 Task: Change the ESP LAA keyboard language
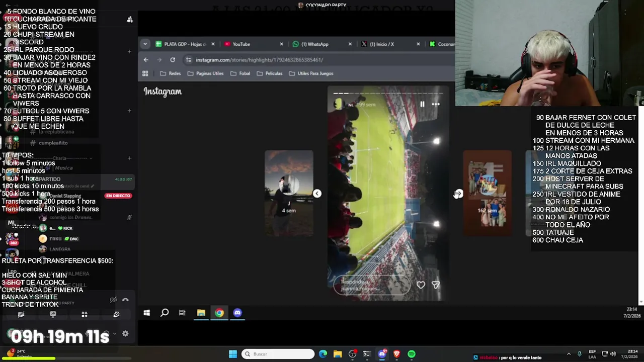pyautogui.click(x=592, y=354)
